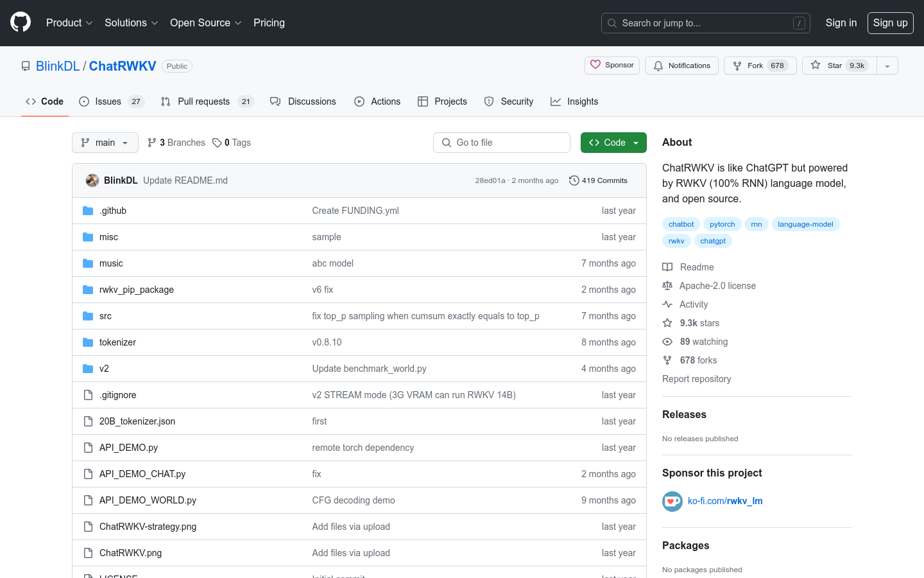Click the repository icon beside BlinkDL
Image resolution: width=924 pixels, height=578 pixels.
coord(26,66)
